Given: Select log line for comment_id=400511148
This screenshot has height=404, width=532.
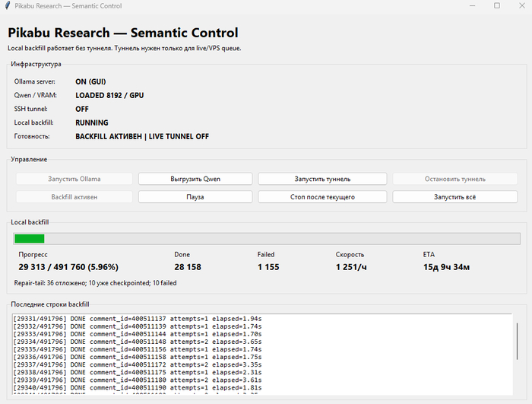Looking at the screenshot, I should 138,342.
